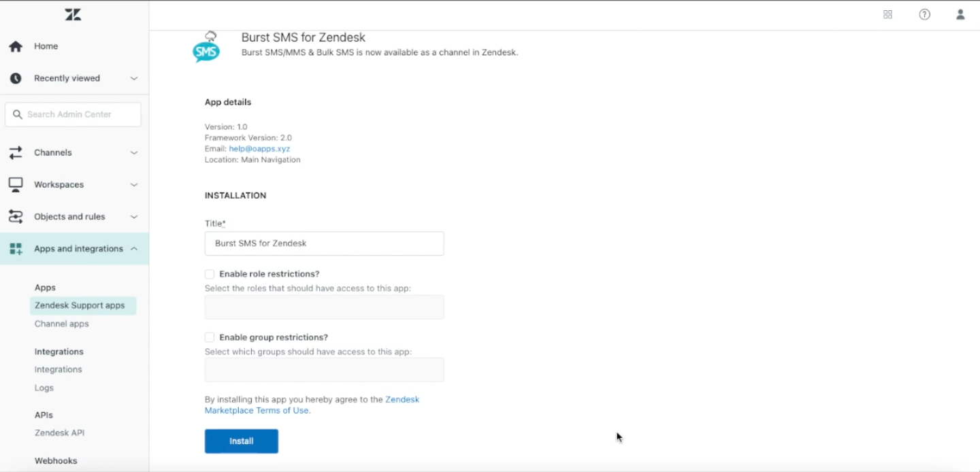This screenshot has width=980, height=472.
Task: Go to Home in sidebar
Action: (46, 46)
